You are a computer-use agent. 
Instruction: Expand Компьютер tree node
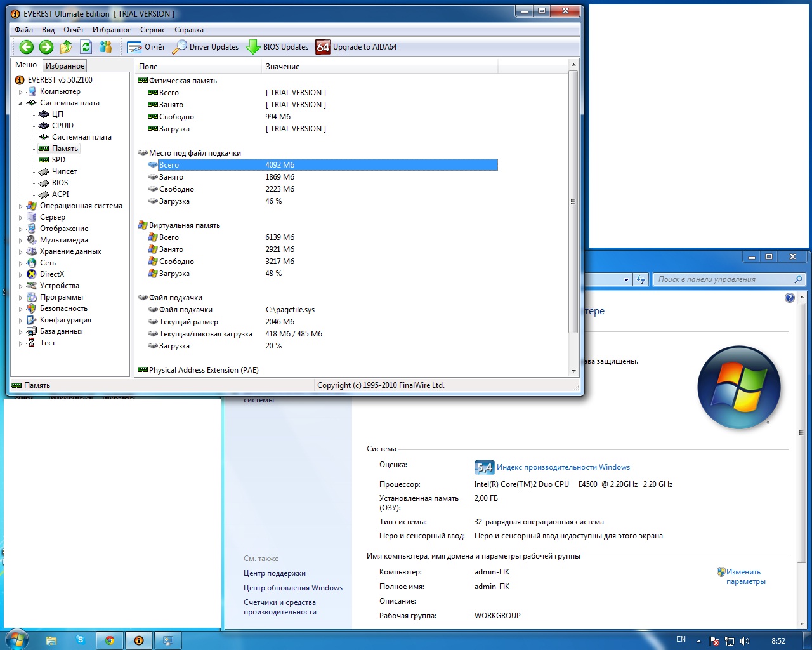point(20,92)
